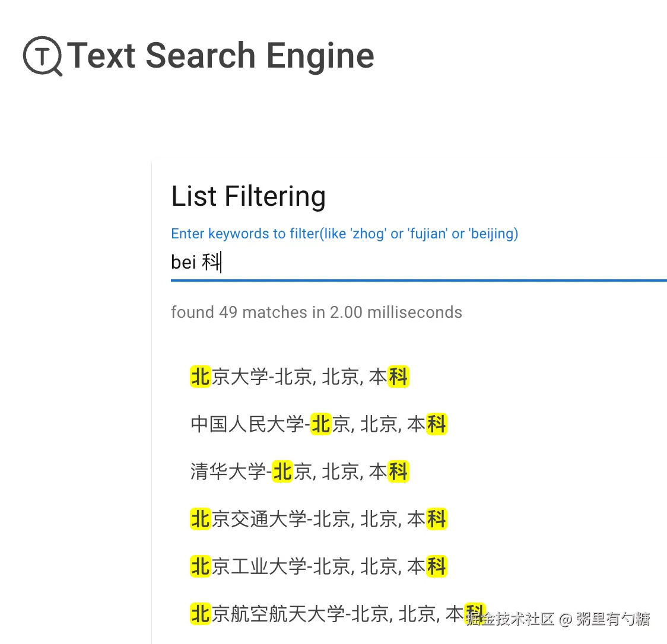This screenshot has width=667, height=644.
Task: Open the 中国人民大学 list item
Action: click(x=318, y=424)
